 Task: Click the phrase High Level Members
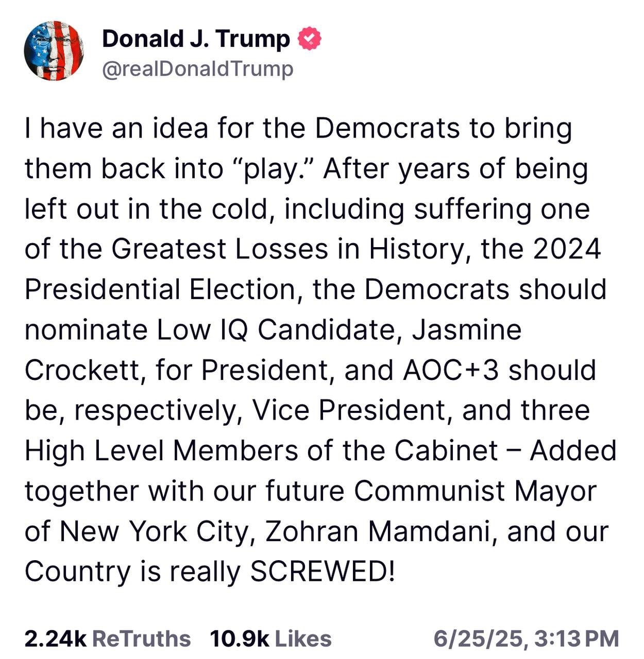coord(161,451)
